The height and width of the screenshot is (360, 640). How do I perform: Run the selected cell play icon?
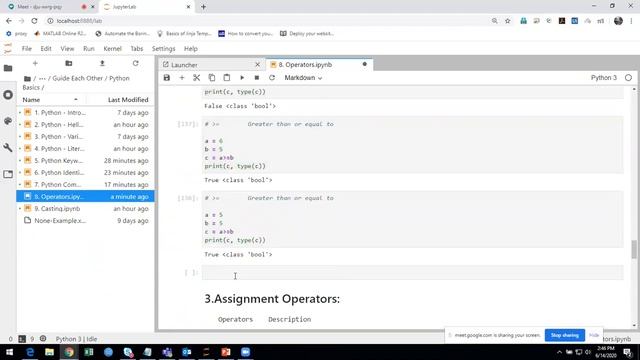(x=242, y=78)
